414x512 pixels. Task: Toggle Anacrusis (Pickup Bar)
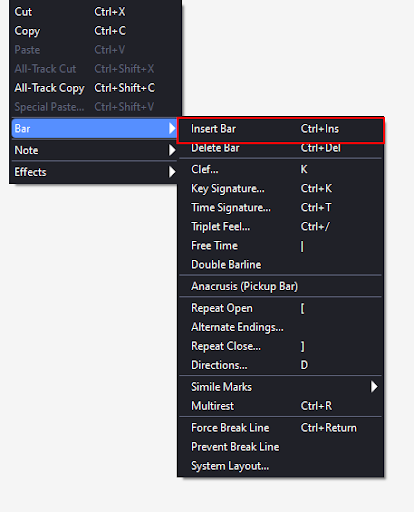click(x=281, y=286)
